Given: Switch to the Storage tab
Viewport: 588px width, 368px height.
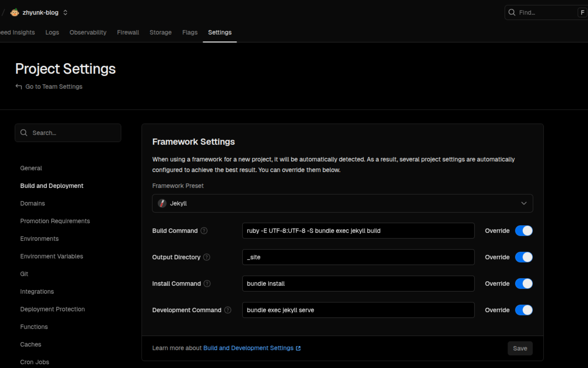Looking at the screenshot, I should pos(161,33).
